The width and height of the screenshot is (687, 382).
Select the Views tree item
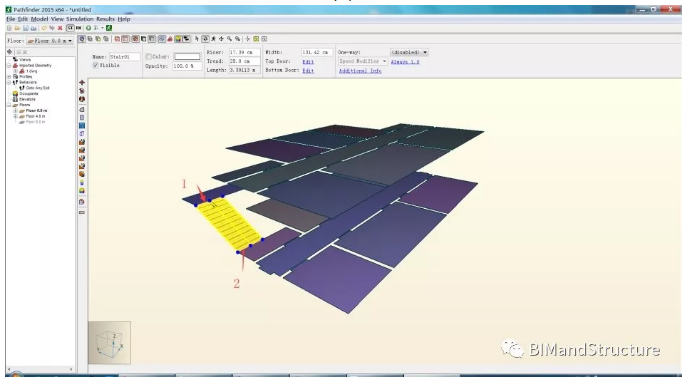point(25,60)
